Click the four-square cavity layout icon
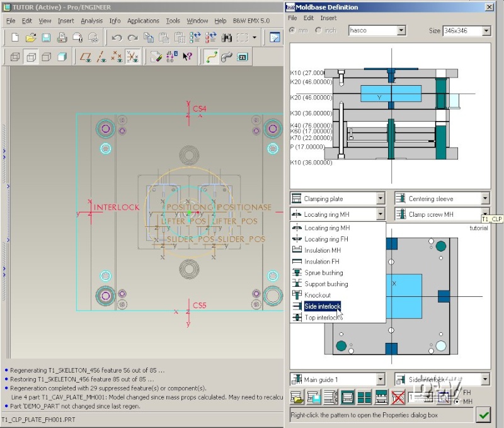504x428 pixels. tap(364, 398)
